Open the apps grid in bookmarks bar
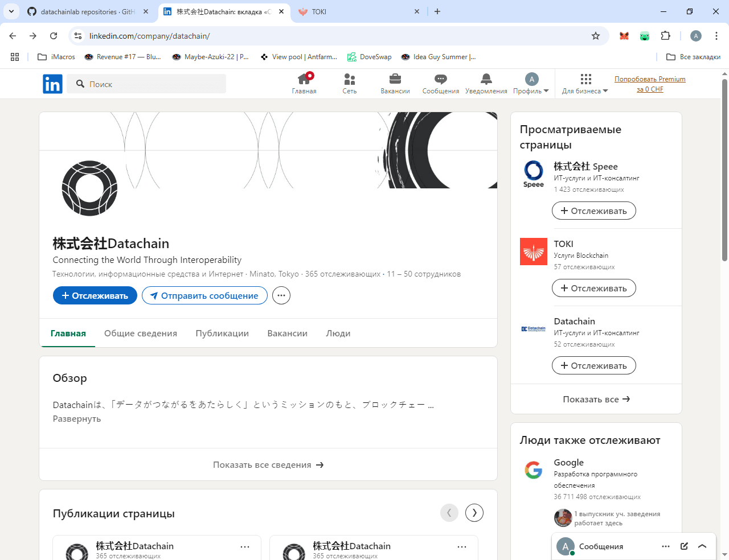The height and width of the screenshot is (560, 729). pos(15,57)
